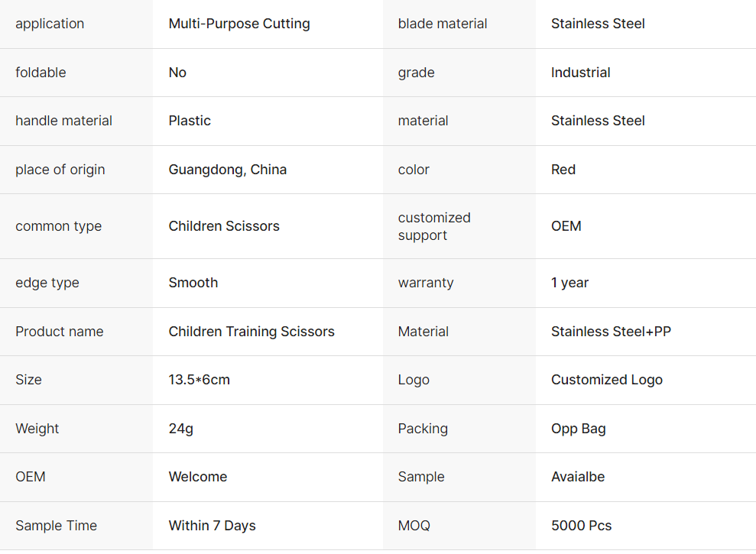Select the "5000 Pcs" MOQ value
756x554 pixels.
pos(581,526)
